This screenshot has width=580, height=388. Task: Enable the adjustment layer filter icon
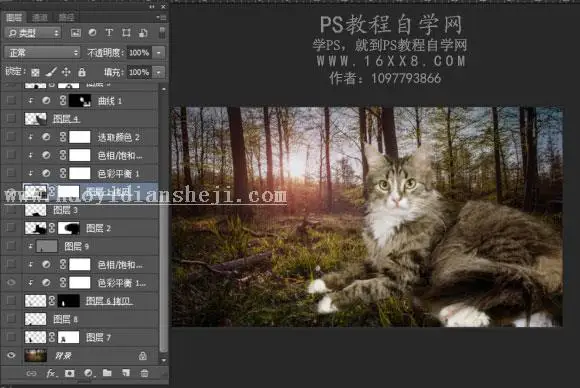coord(92,33)
